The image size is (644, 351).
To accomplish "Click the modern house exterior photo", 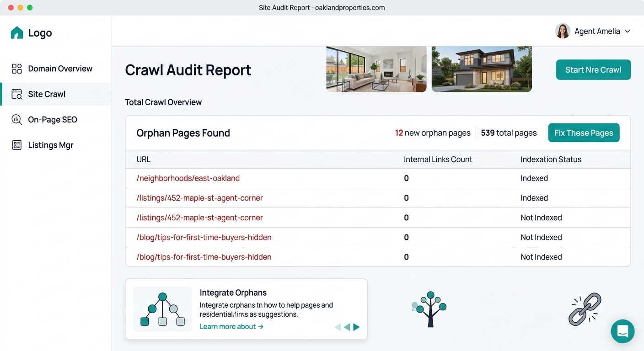I will tap(482, 69).
